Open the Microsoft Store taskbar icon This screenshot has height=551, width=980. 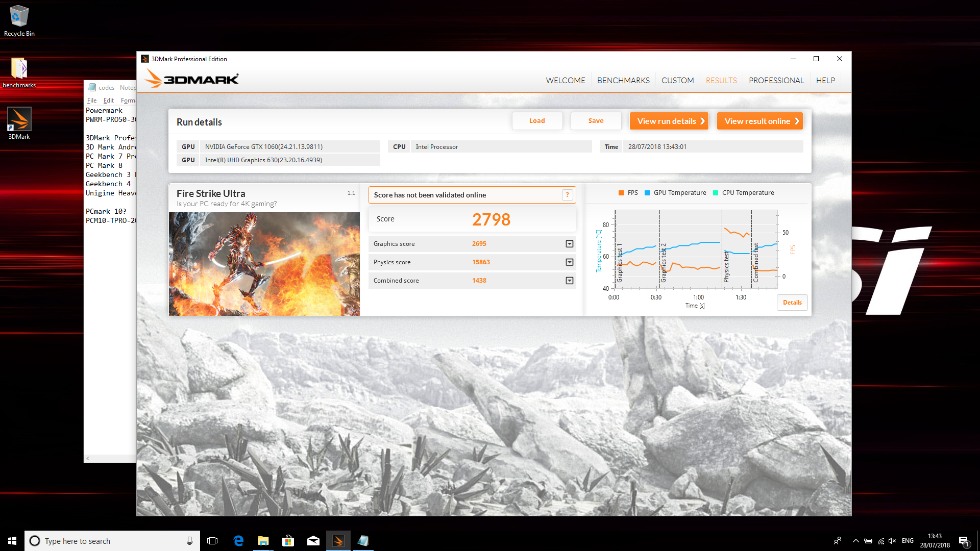(288, 541)
